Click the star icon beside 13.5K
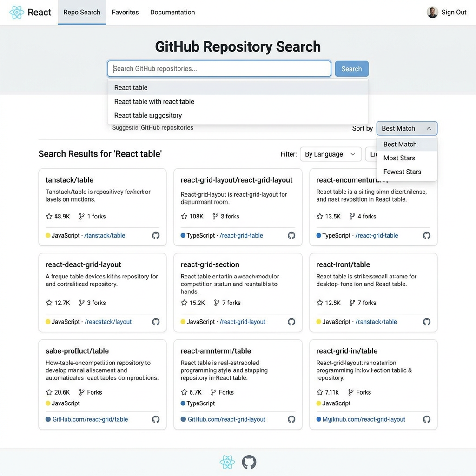The image size is (476, 476). tap(320, 217)
